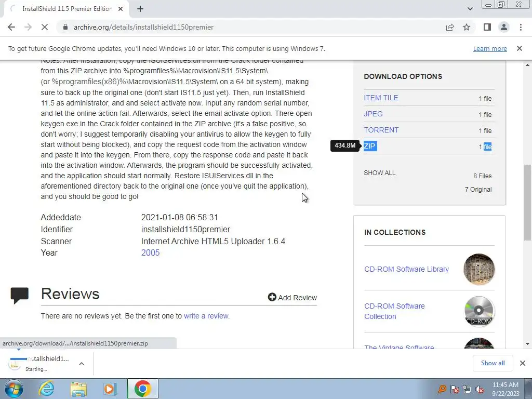
Task: Click the page vertical scrollbar thumb
Action: (528, 202)
